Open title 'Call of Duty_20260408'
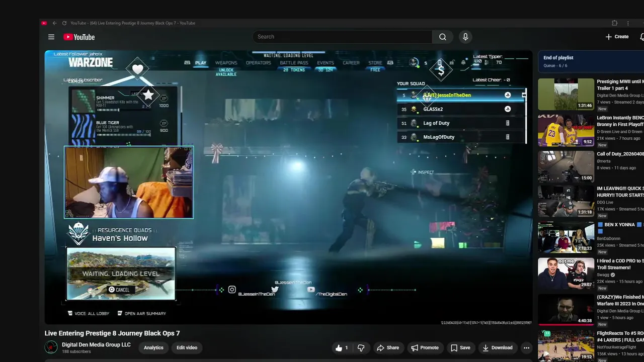 [620, 154]
